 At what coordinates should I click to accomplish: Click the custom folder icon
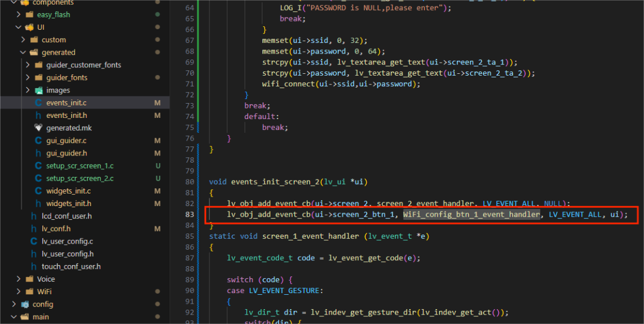point(33,40)
